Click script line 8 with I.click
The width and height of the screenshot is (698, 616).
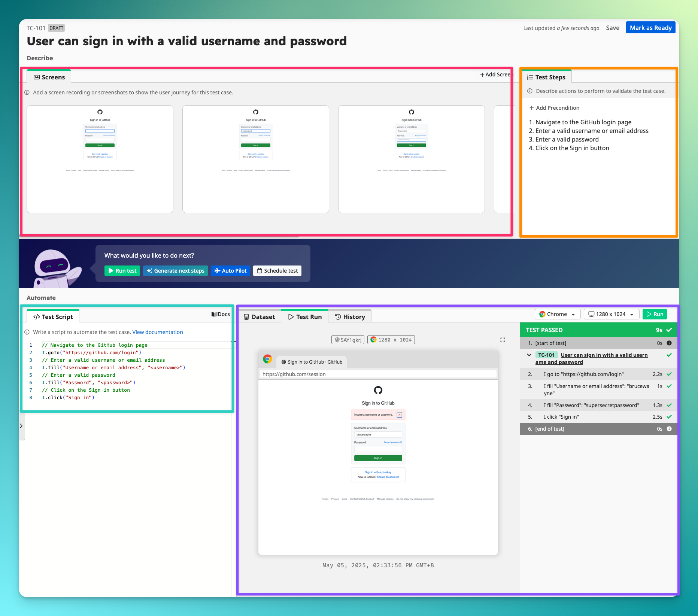pos(68,398)
